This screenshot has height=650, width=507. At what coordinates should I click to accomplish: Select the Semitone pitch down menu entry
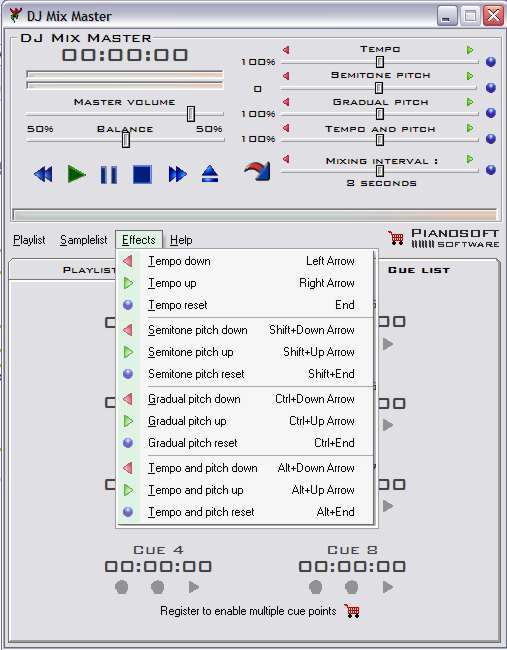coord(247,330)
